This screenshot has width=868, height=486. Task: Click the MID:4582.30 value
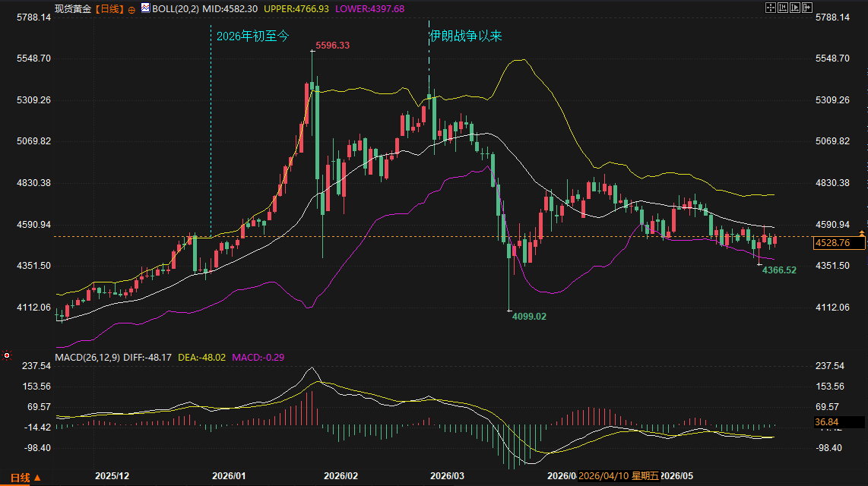(230, 9)
